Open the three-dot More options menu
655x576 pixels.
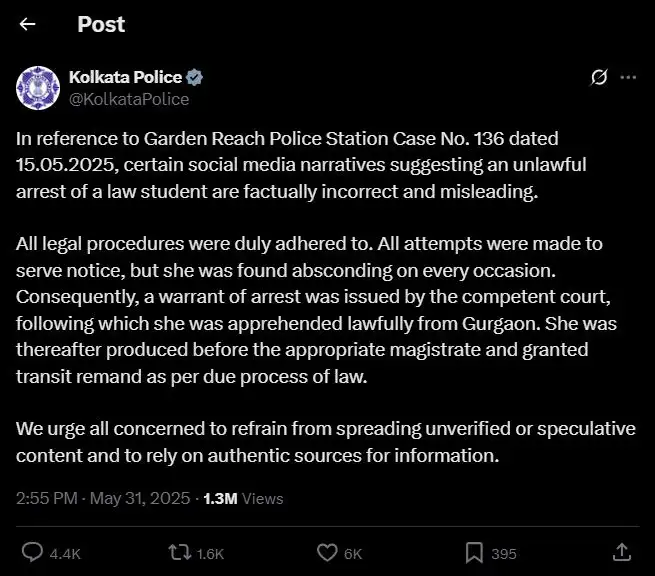[628, 78]
